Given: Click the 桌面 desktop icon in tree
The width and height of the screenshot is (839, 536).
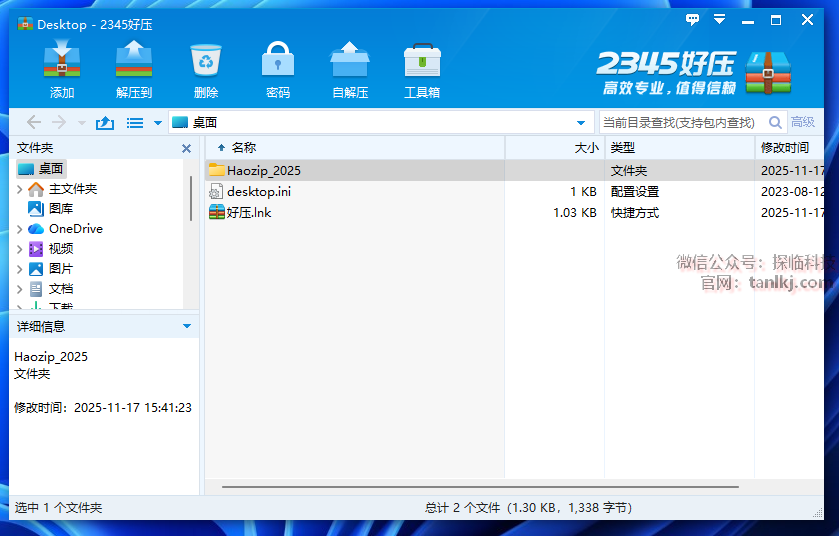Looking at the screenshot, I should [x=26, y=169].
